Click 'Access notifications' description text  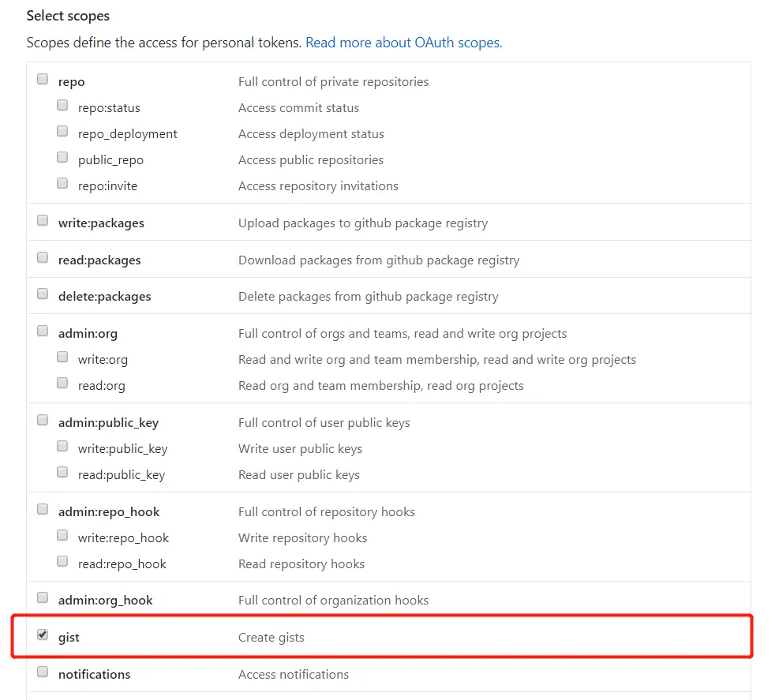click(293, 675)
